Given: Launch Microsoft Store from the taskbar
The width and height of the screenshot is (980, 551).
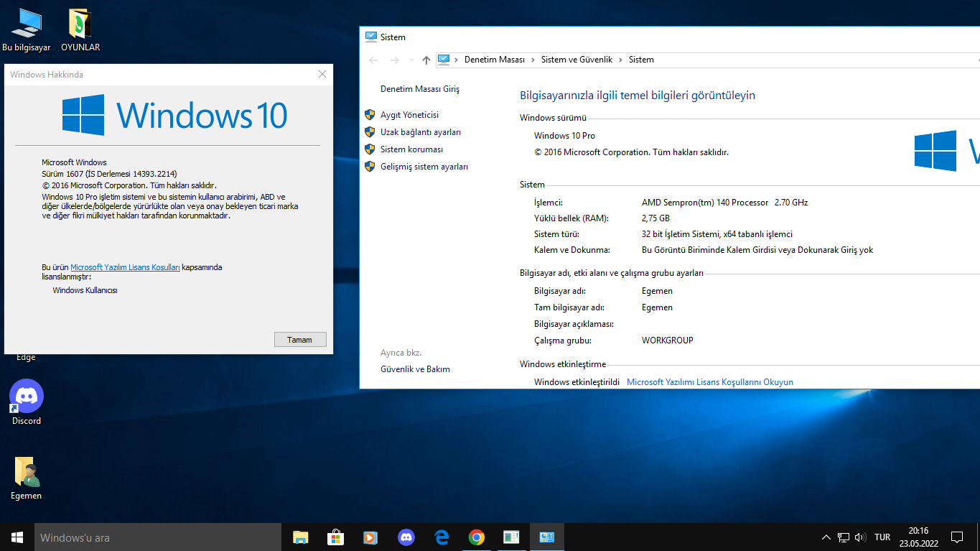Looking at the screenshot, I should tap(335, 537).
